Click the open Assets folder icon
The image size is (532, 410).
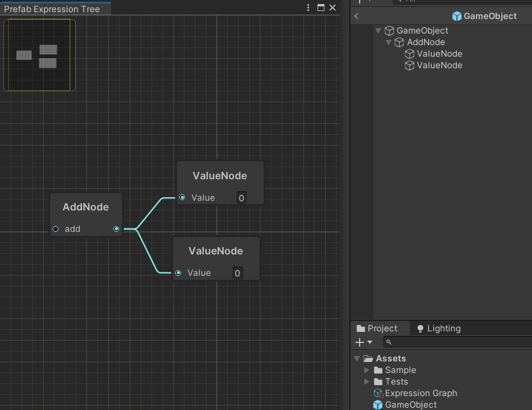point(368,359)
